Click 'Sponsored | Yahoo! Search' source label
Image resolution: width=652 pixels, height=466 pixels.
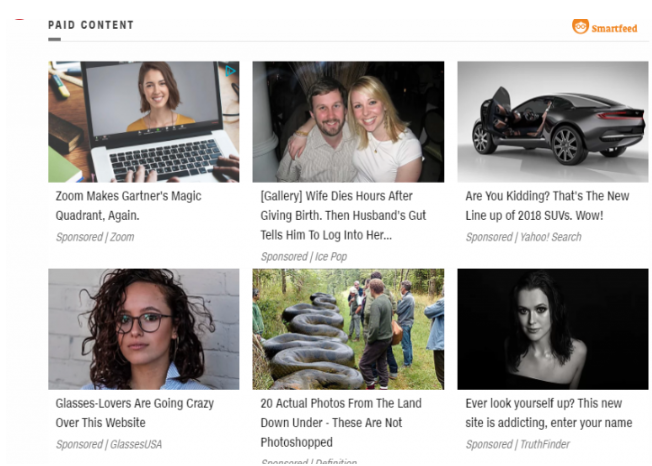click(x=523, y=237)
